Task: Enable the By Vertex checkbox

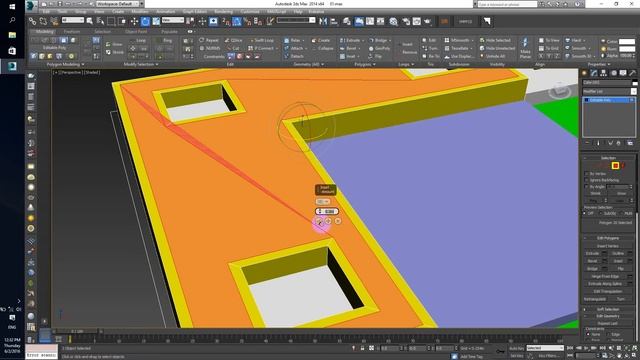Action: pyautogui.click(x=587, y=173)
